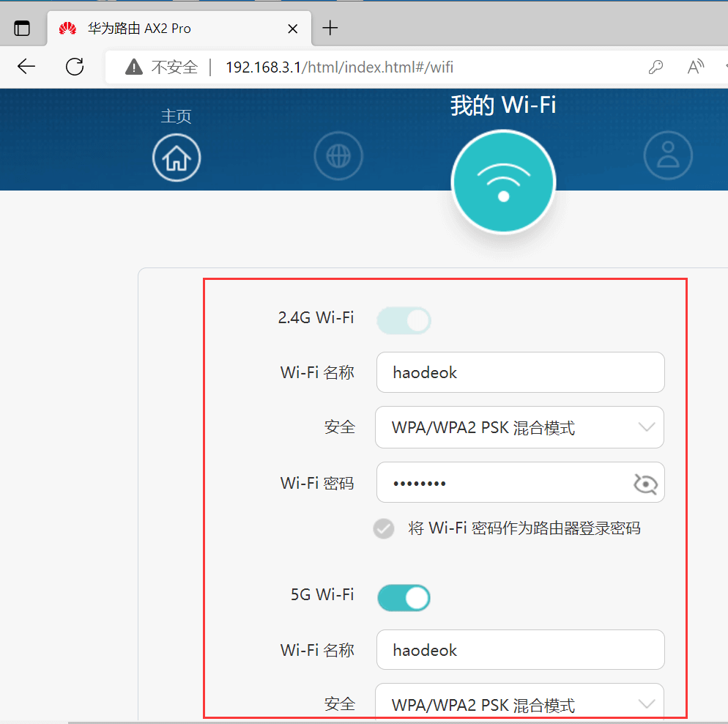This screenshot has width=728, height=724.
Task: Click the Wi-Fi 密码 label
Action: (x=317, y=484)
